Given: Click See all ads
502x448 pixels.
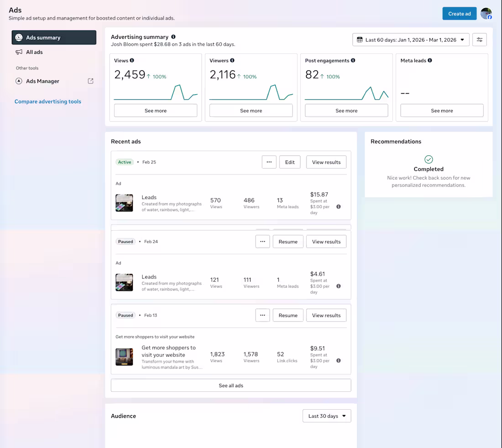Looking at the screenshot, I should pyautogui.click(x=230, y=385).
